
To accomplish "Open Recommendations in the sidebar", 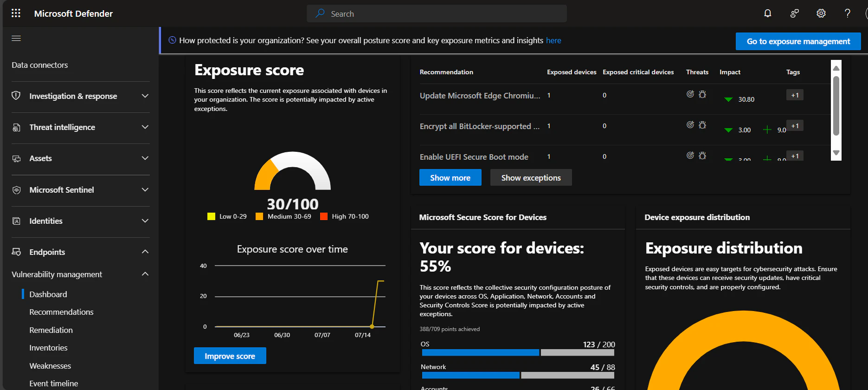I will (61, 312).
